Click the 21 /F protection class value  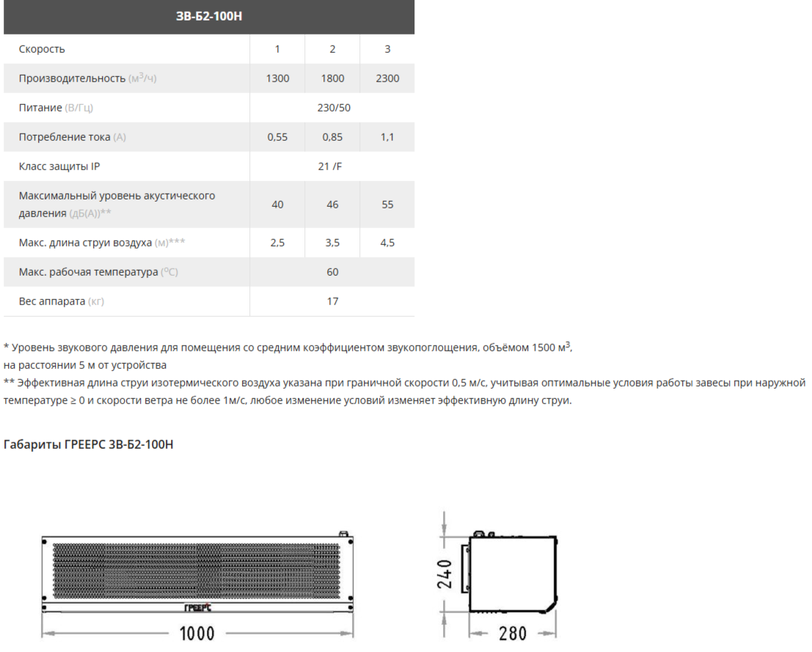[330, 166]
